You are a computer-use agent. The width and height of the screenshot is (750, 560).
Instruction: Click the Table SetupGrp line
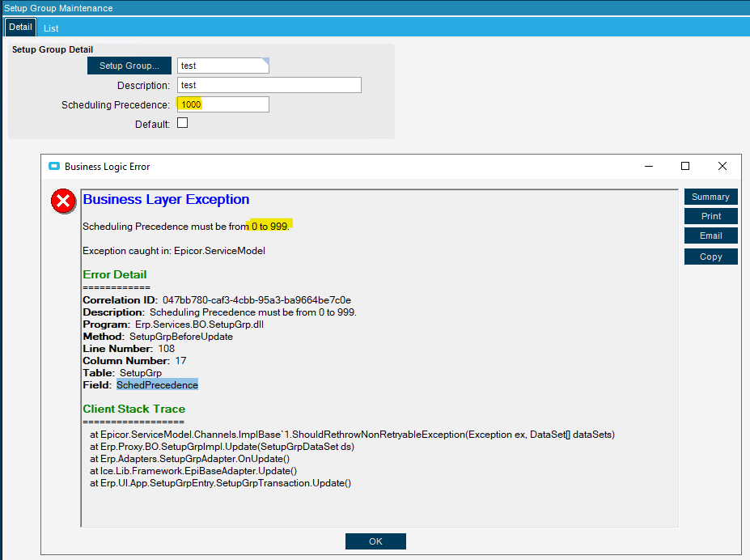[122, 373]
